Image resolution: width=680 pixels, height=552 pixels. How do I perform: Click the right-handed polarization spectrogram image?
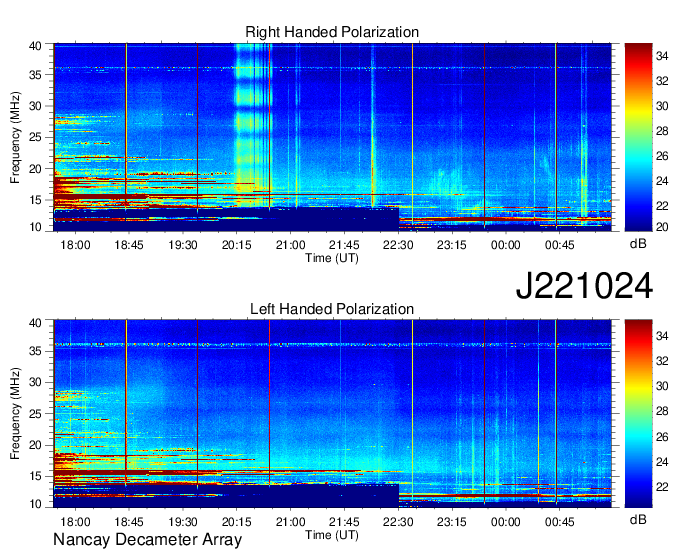click(332, 137)
